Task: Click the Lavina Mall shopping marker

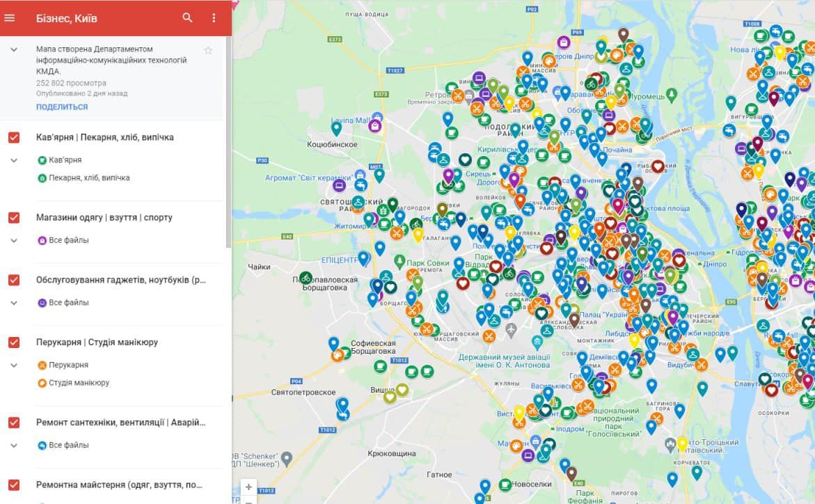Action: [x=375, y=126]
